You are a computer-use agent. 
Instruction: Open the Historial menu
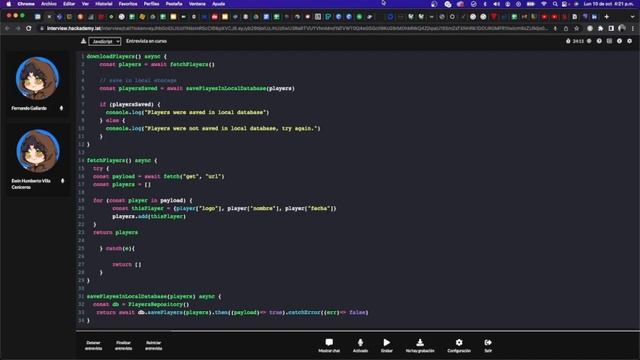click(104, 4)
